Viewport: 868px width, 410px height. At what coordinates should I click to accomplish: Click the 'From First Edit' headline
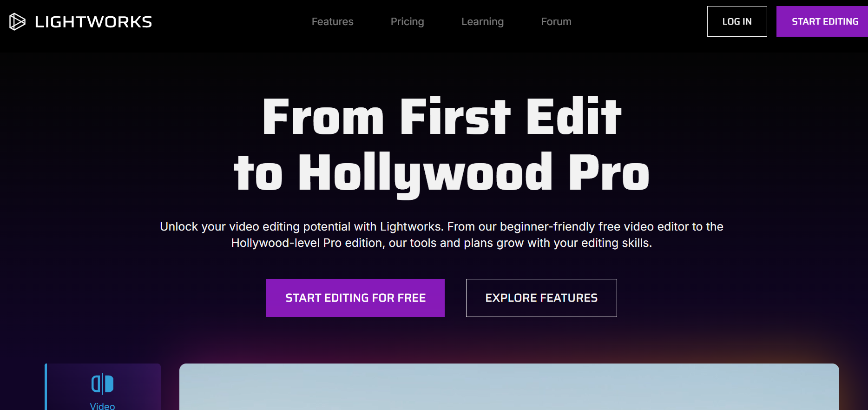441,116
